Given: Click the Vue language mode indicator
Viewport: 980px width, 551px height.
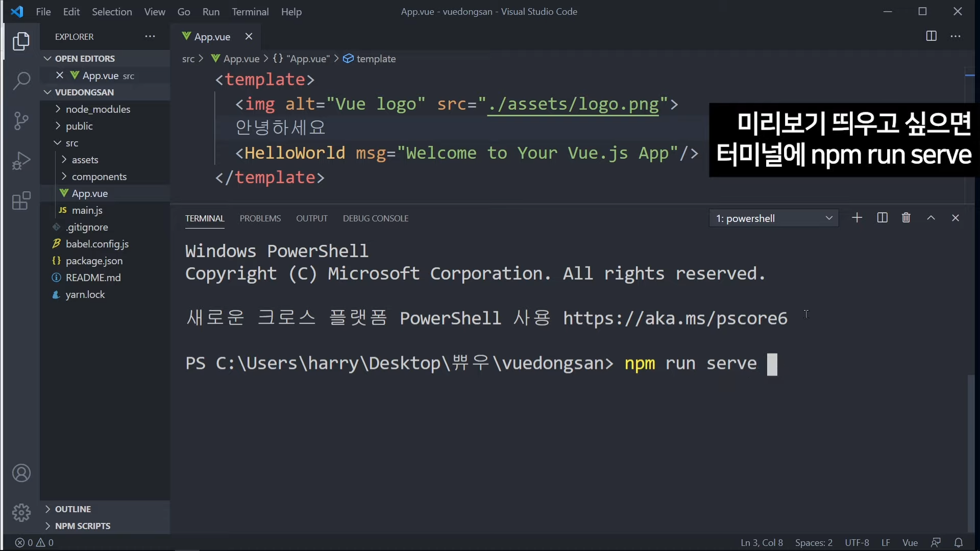Looking at the screenshot, I should [910, 543].
